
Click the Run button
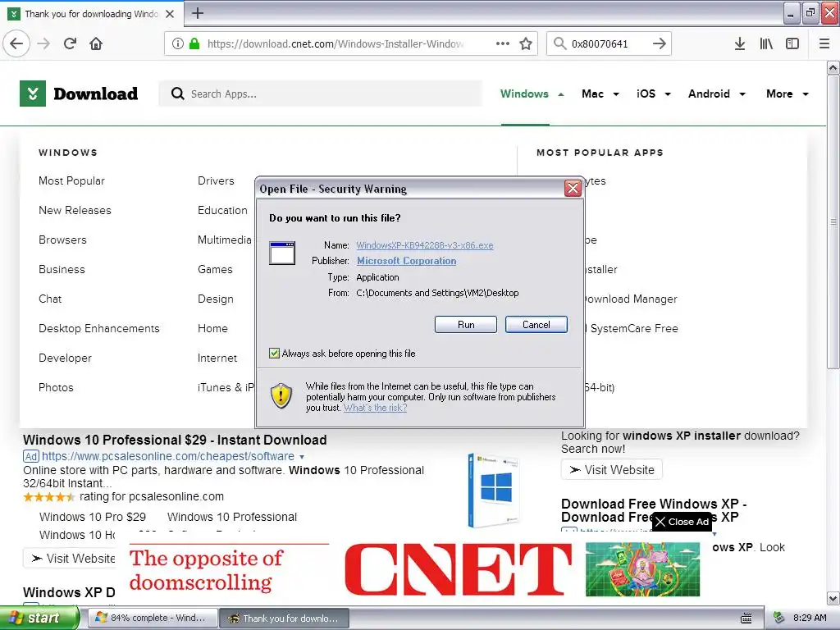(466, 325)
